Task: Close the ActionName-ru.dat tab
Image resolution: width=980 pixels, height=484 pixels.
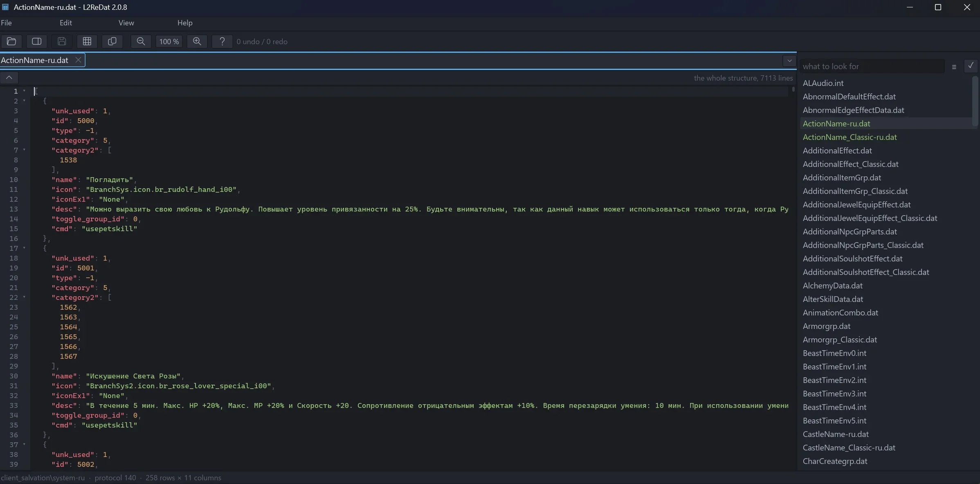Action: (78, 60)
